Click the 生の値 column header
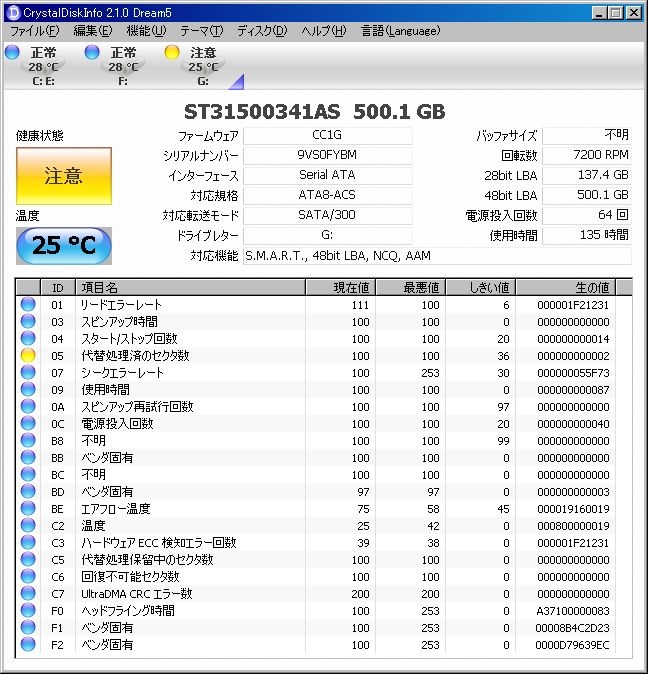 (x=565, y=287)
